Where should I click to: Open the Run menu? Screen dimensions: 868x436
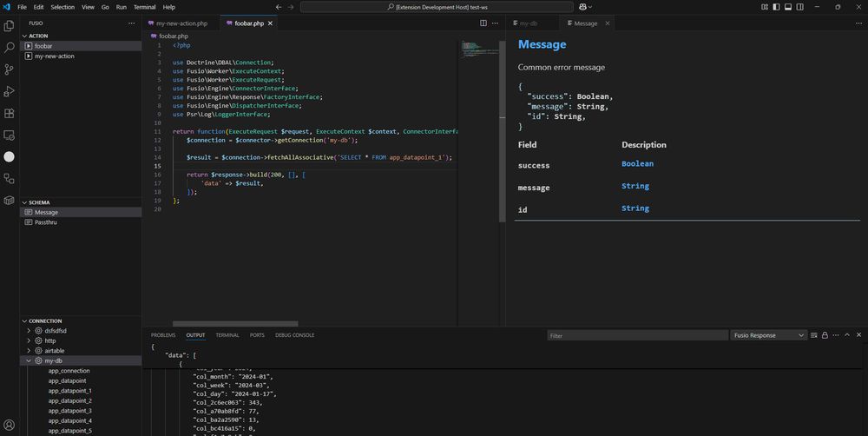(122, 7)
